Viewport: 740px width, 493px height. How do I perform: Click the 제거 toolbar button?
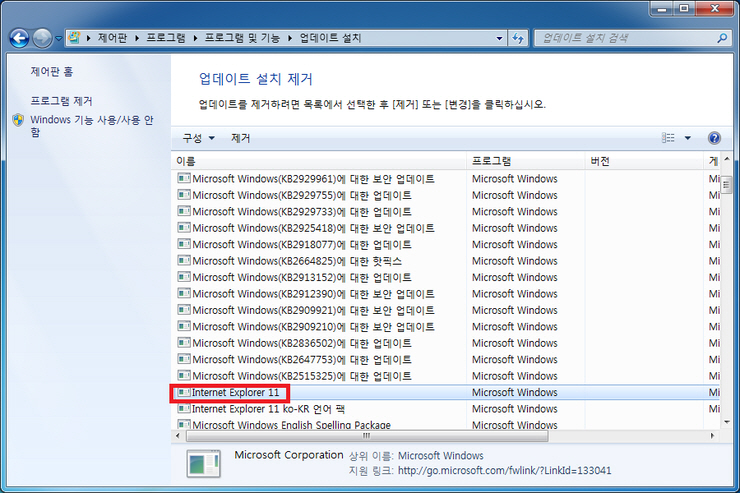click(240, 138)
